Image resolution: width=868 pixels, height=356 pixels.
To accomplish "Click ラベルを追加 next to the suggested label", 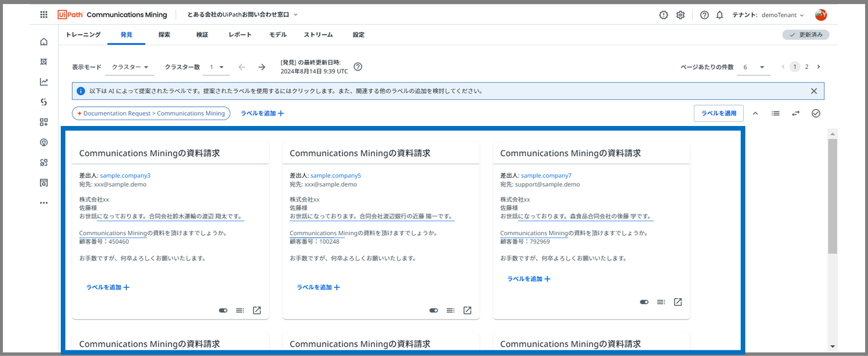I will pos(262,113).
